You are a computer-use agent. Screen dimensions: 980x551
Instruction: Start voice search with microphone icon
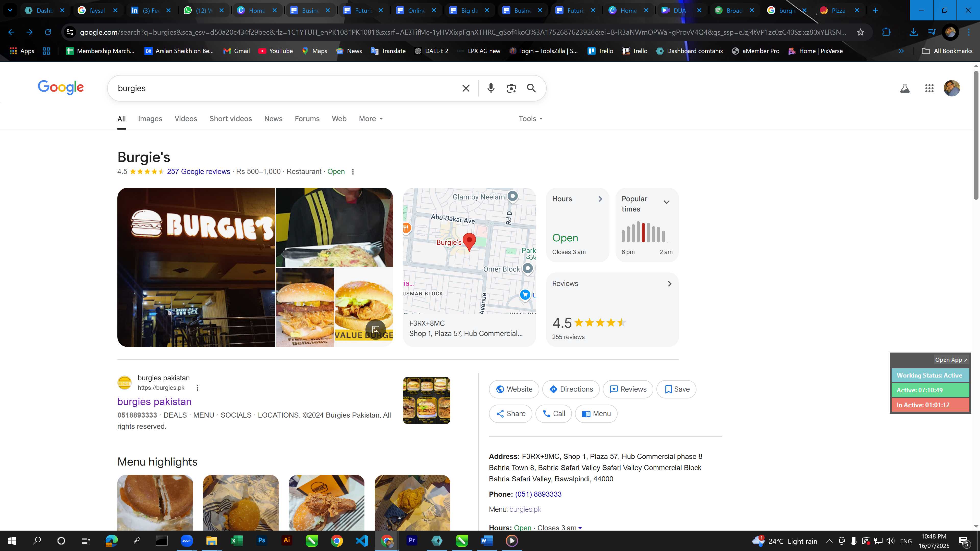pyautogui.click(x=491, y=88)
